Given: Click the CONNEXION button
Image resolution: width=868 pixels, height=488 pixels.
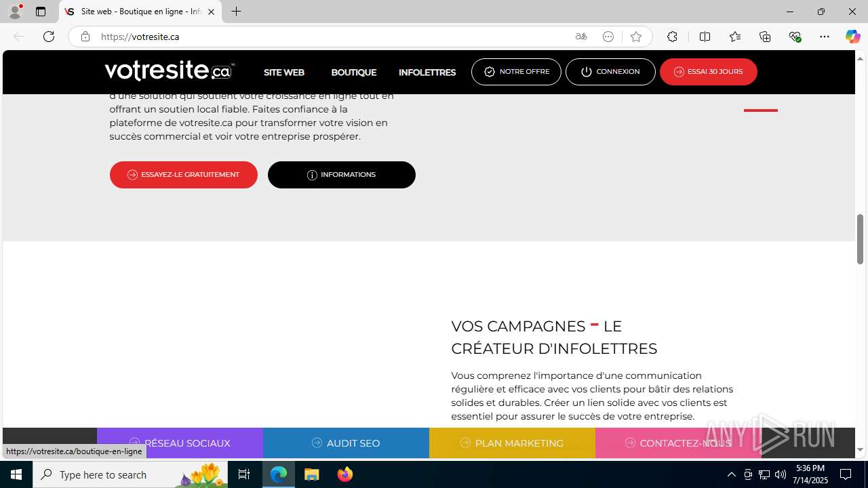Looking at the screenshot, I should pos(610,72).
